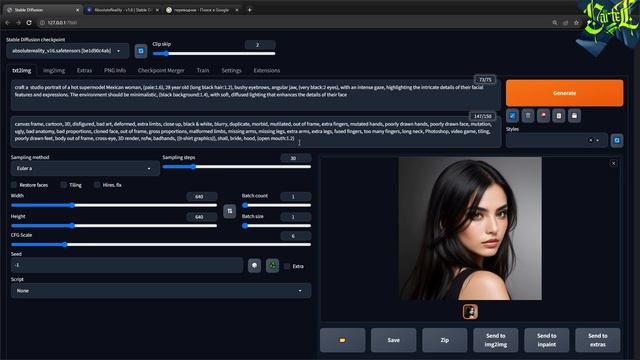This screenshot has height=360, width=640.
Task: Click the clipboard apply-styles icon
Action: pyautogui.click(x=559, y=116)
